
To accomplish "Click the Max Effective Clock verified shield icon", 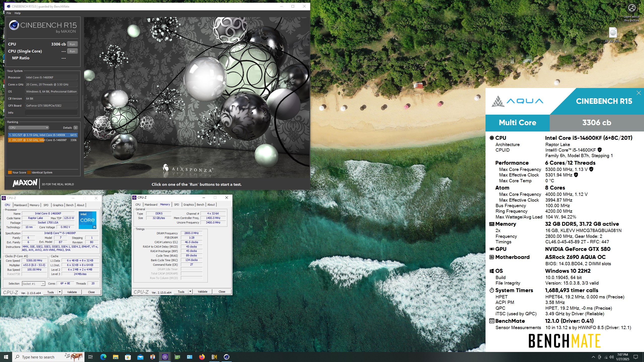I will pos(576,175).
